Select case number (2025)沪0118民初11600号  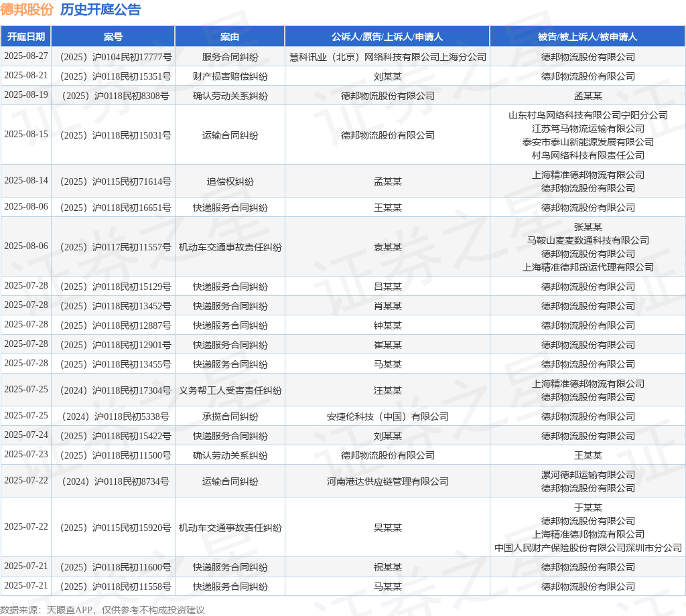(x=115, y=567)
